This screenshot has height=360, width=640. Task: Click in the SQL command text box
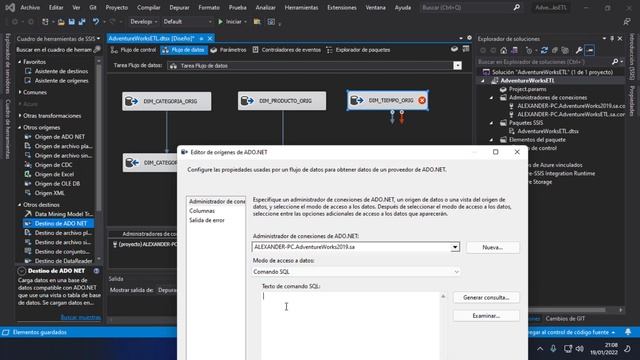350,325
